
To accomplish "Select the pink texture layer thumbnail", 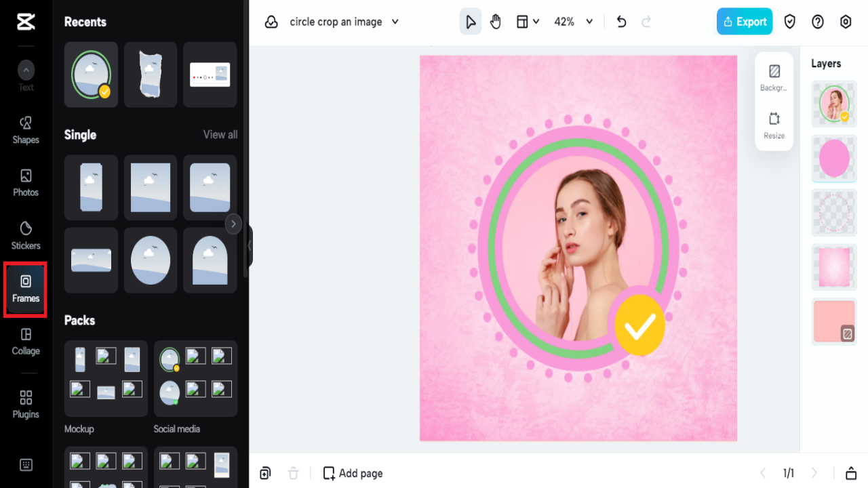I will (x=834, y=267).
